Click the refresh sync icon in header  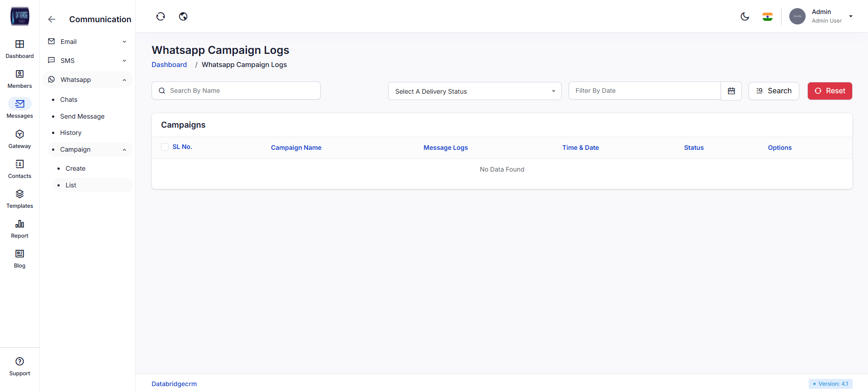(161, 17)
